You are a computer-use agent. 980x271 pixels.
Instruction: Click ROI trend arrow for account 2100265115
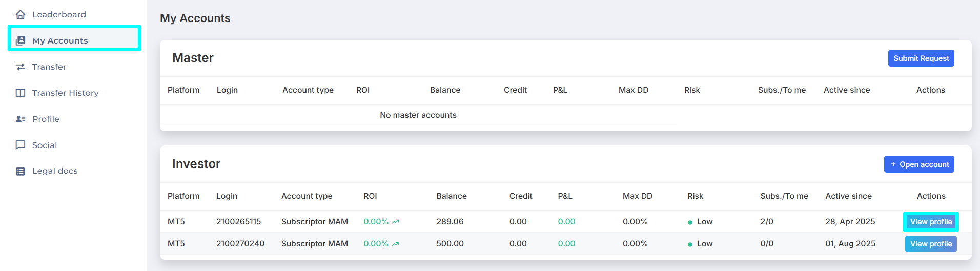click(x=395, y=222)
